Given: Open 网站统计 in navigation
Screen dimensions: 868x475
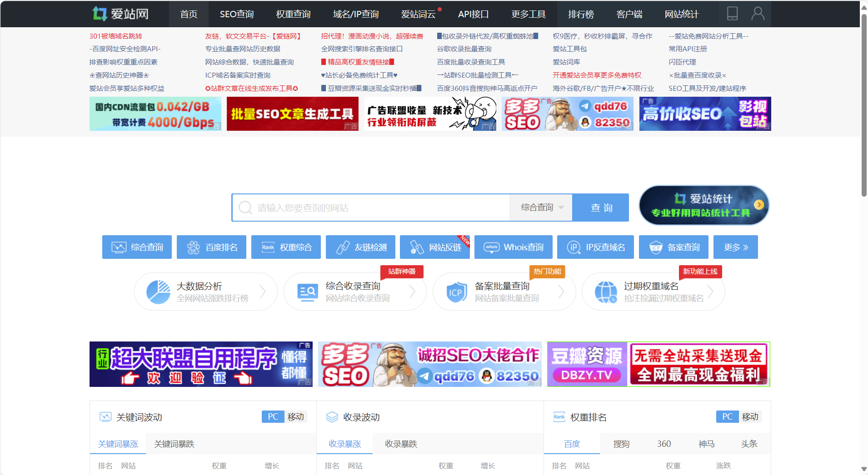Looking at the screenshot, I should click(x=681, y=14).
